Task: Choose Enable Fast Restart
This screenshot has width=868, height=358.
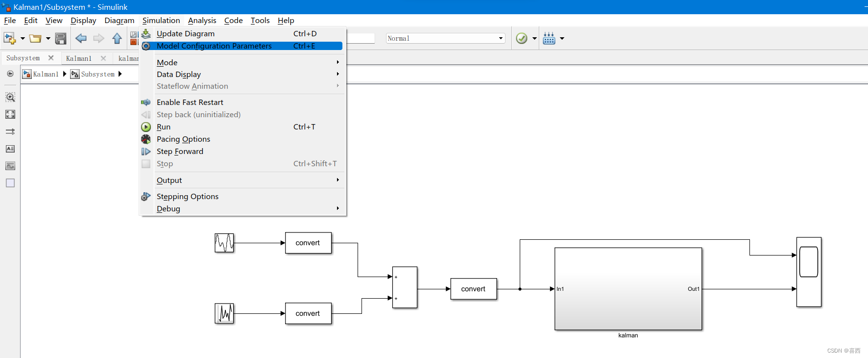Action: (x=242, y=102)
